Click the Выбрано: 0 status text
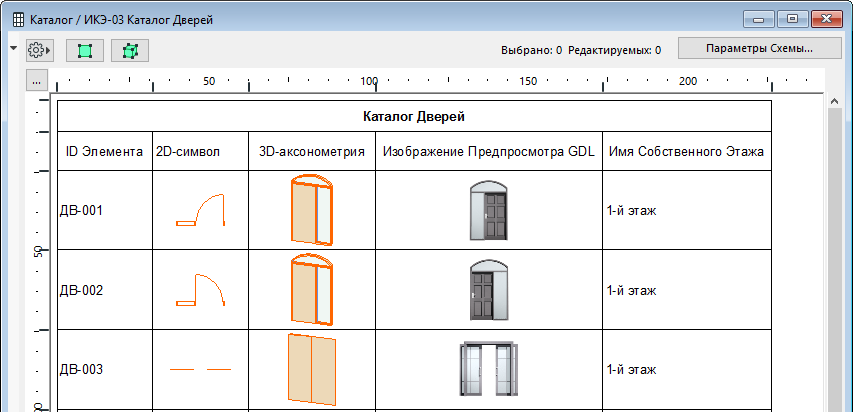853x412 pixels. pyautogui.click(x=531, y=50)
